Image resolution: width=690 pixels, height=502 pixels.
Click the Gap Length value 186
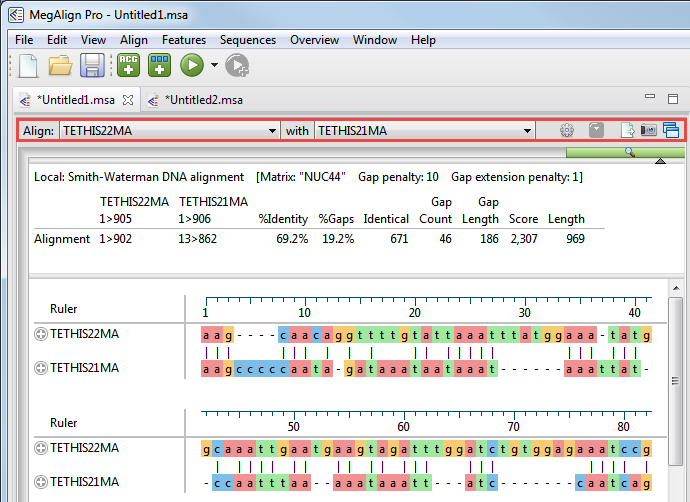tap(489, 239)
